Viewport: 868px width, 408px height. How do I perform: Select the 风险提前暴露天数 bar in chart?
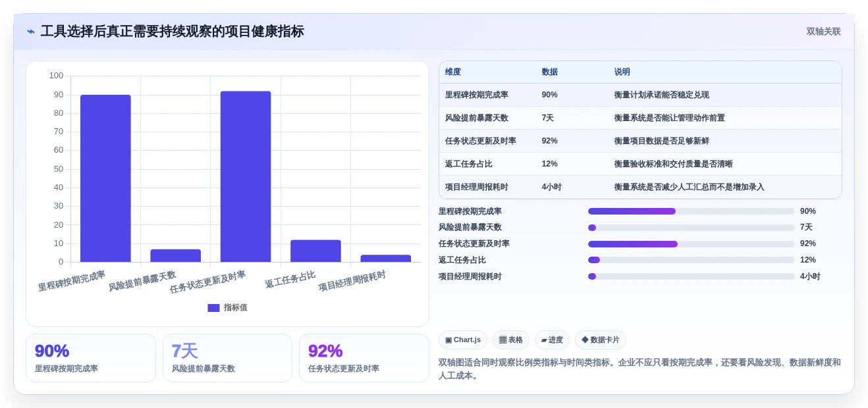point(175,255)
